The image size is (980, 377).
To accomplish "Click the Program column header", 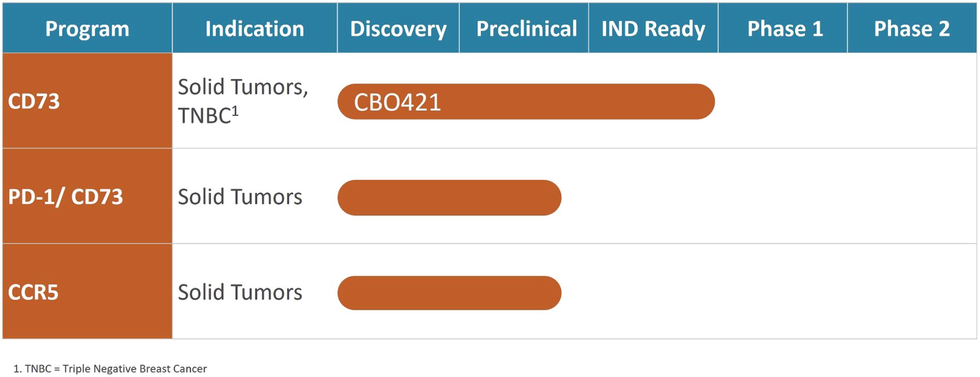I will (x=87, y=28).
